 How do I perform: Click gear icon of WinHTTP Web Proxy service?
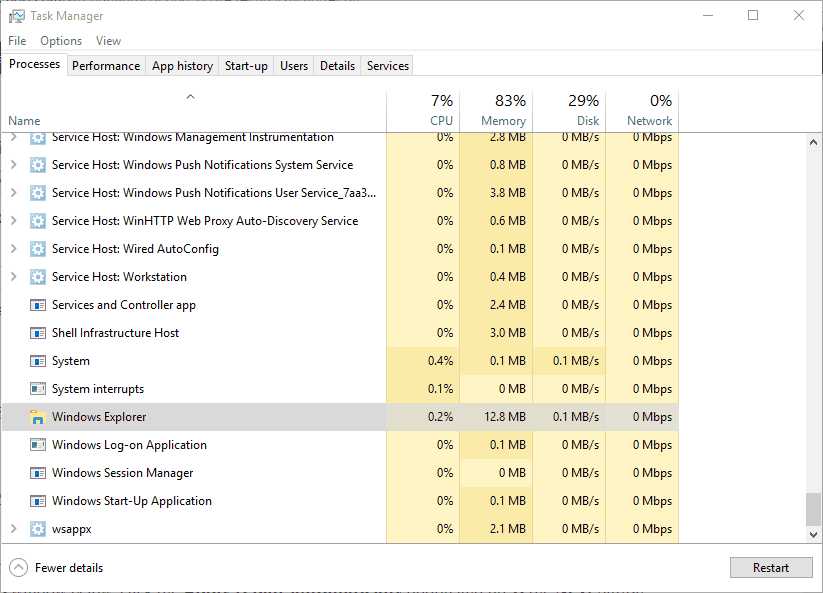pyautogui.click(x=38, y=221)
